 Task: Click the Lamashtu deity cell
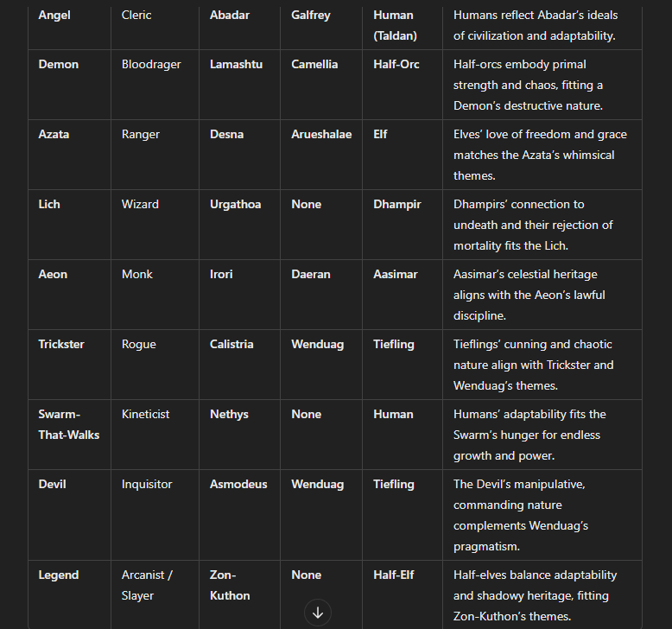pyautogui.click(x=237, y=65)
